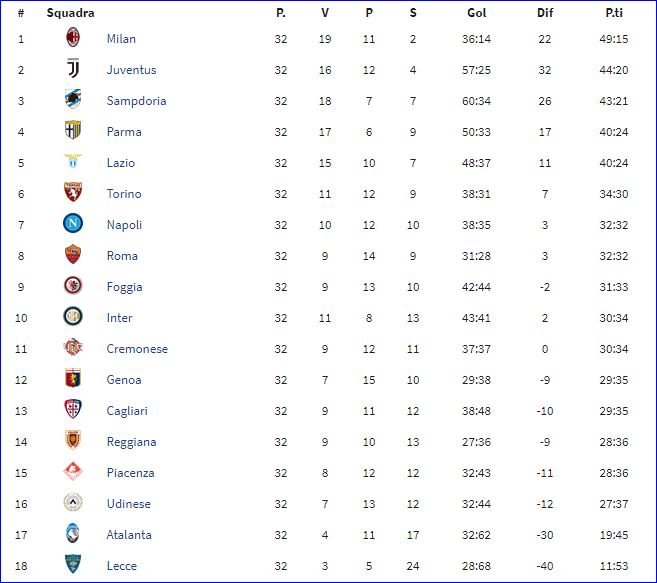The width and height of the screenshot is (657, 583).
Task: Click the Parma shield crest
Action: click(x=73, y=130)
